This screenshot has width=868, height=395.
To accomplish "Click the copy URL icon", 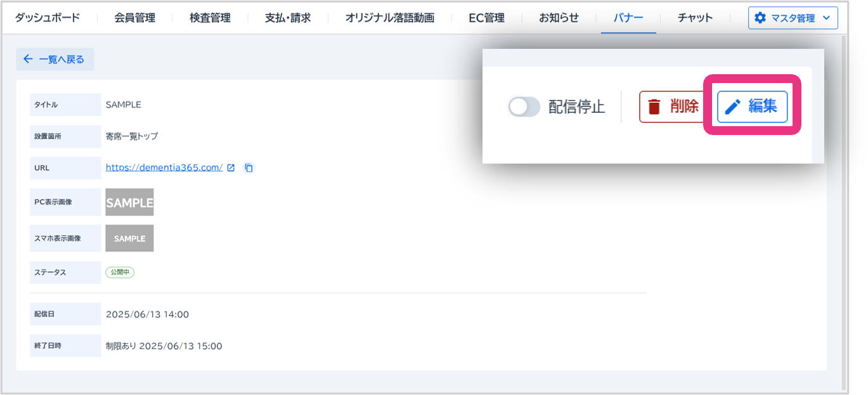I will [x=249, y=168].
